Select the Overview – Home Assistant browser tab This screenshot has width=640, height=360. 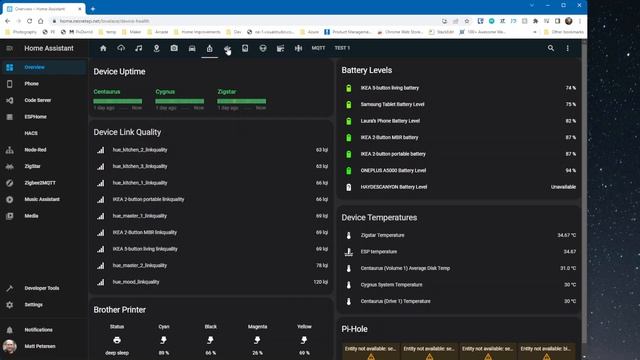tap(43, 9)
